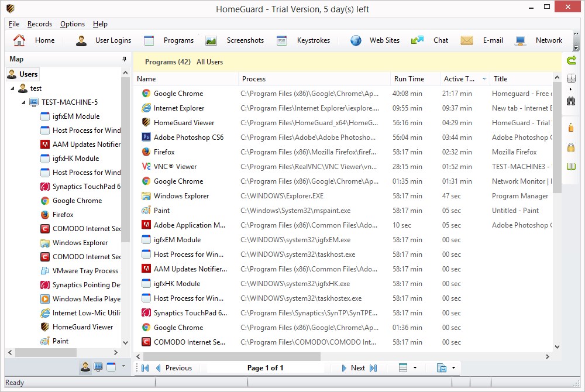The image size is (585, 392).
Task: Click the green refresh arrow icon
Action: [x=571, y=60]
